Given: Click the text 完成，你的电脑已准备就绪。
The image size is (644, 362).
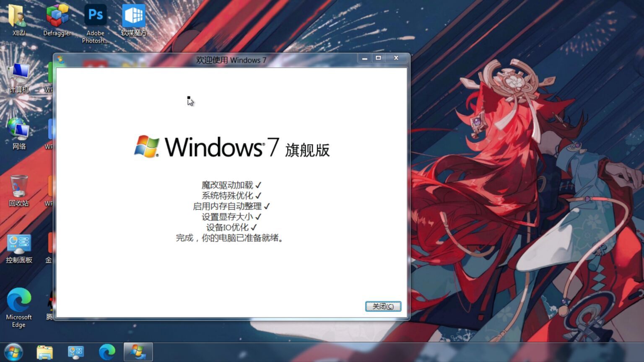Looking at the screenshot, I should (x=230, y=238).
